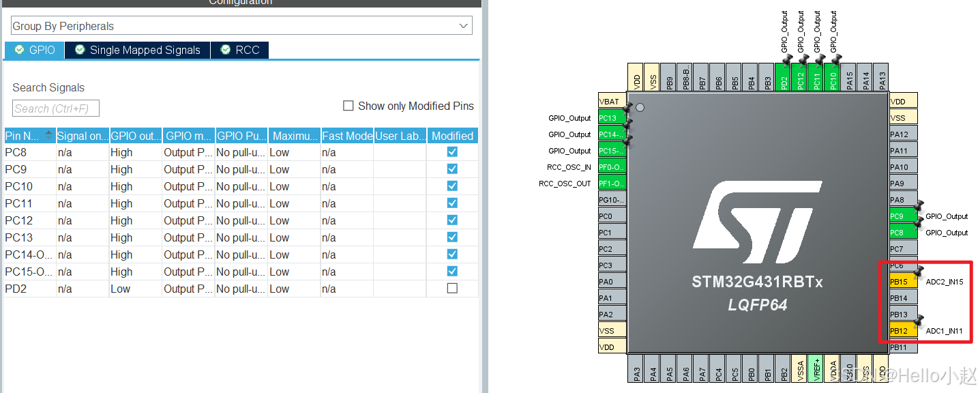Click the PA3 pin on the chip
The width and height of the screenshot is (980, 393).
pyautogui.click(x=636, y=368)
